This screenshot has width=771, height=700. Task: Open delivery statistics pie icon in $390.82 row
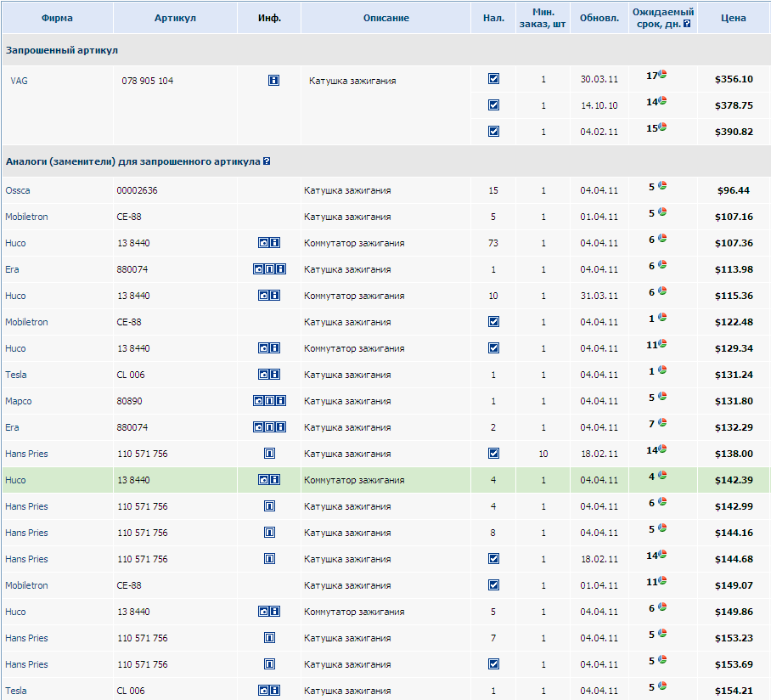[662, 127]
